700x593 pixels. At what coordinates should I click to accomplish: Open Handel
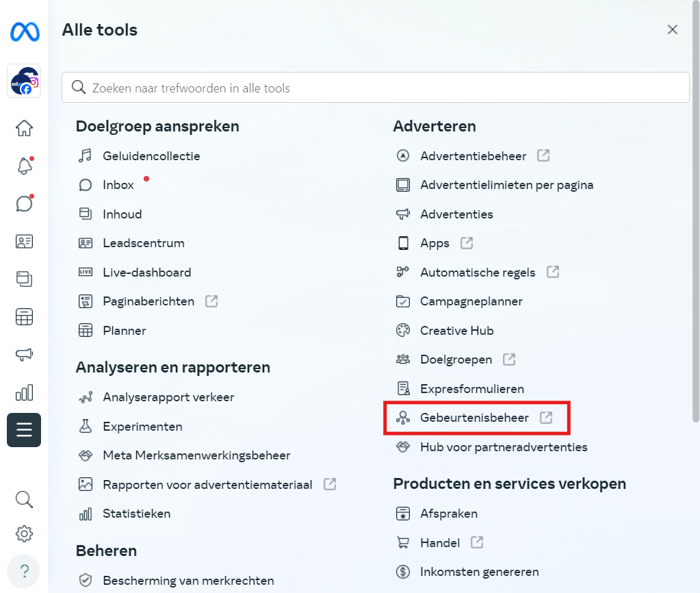pos(440,542)
